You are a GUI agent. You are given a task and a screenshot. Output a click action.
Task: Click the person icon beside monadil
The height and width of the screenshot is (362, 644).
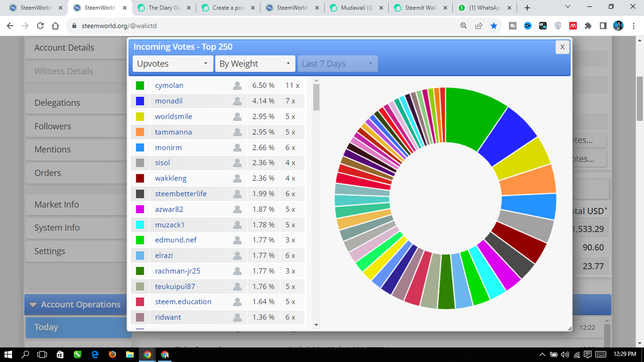click(237, 101)
